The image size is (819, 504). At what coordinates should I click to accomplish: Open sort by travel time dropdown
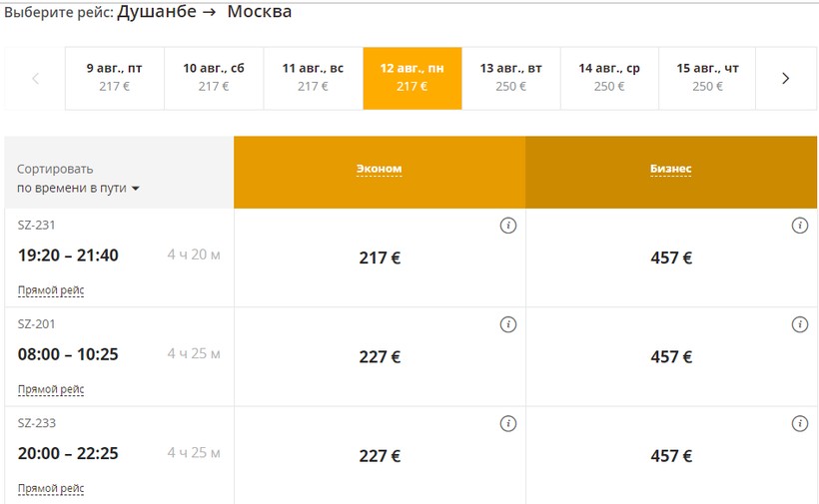[x=78, y=188]
